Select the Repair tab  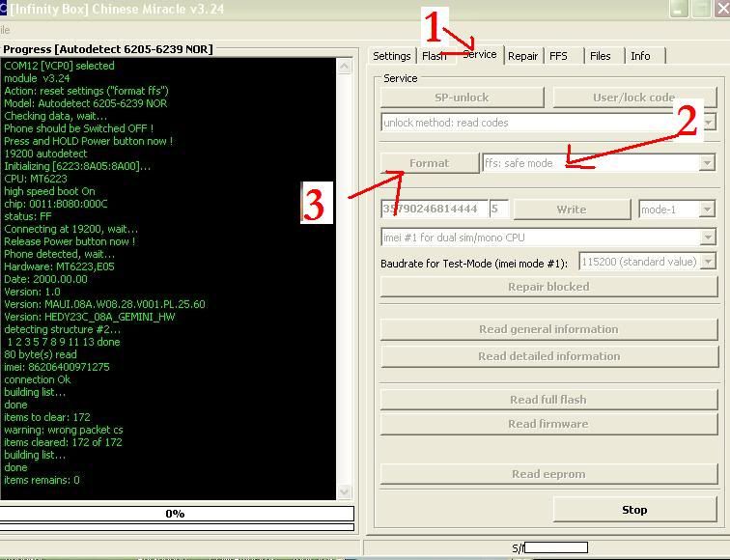tap(522, 56)
